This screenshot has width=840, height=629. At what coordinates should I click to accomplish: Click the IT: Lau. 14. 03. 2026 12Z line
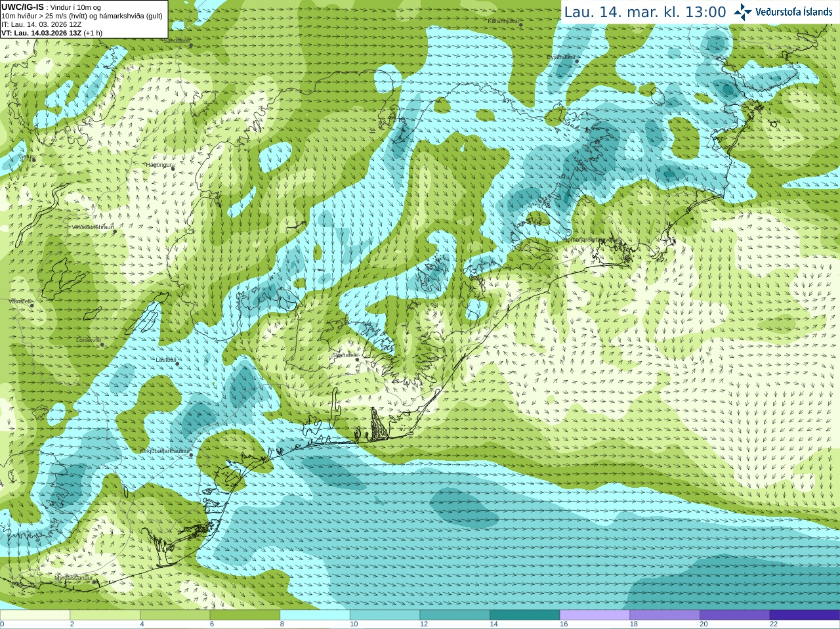point(41,24)
